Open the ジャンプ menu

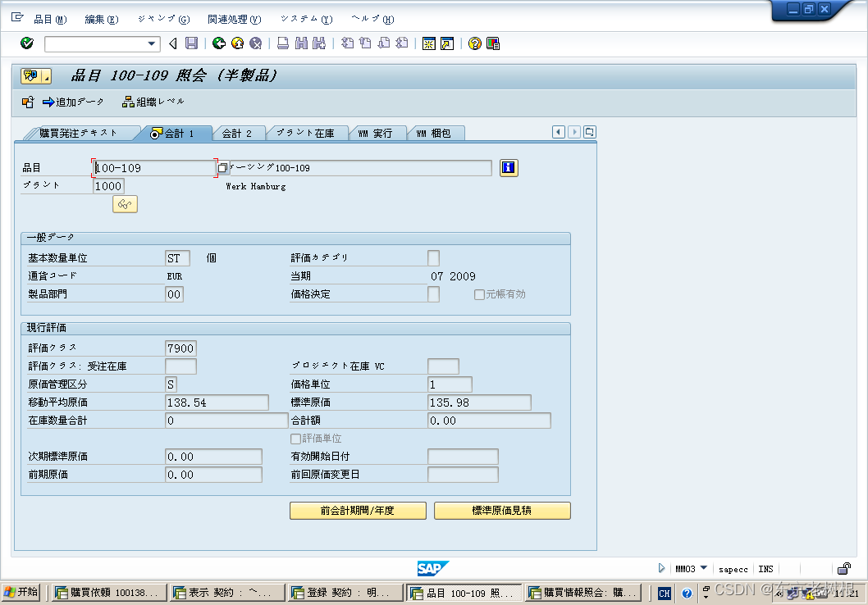point(164,20)
